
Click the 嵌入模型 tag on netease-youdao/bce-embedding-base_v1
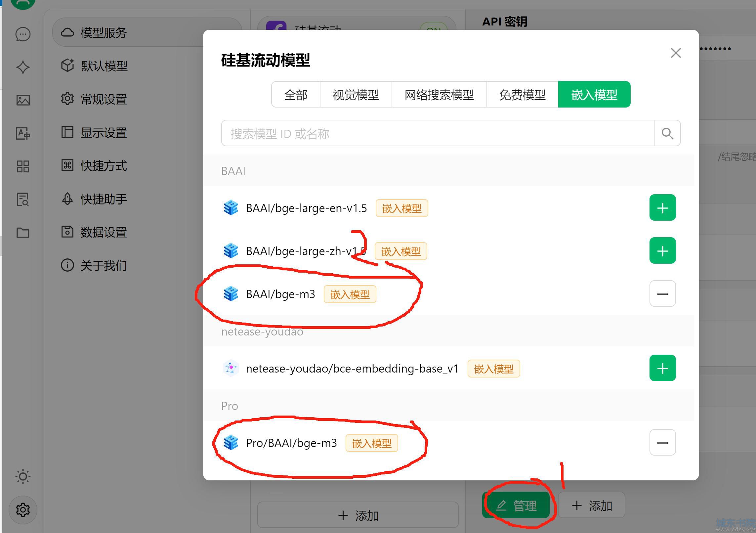pos(494,369)
